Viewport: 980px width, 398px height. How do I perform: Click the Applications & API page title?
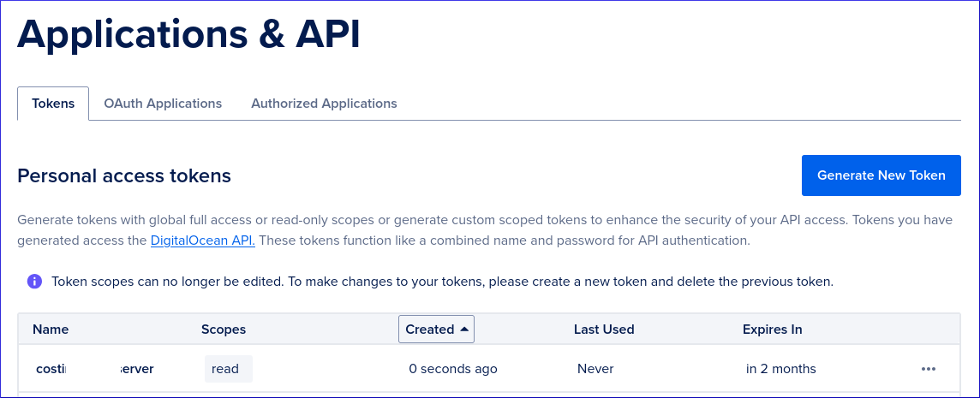click(188, 33)
